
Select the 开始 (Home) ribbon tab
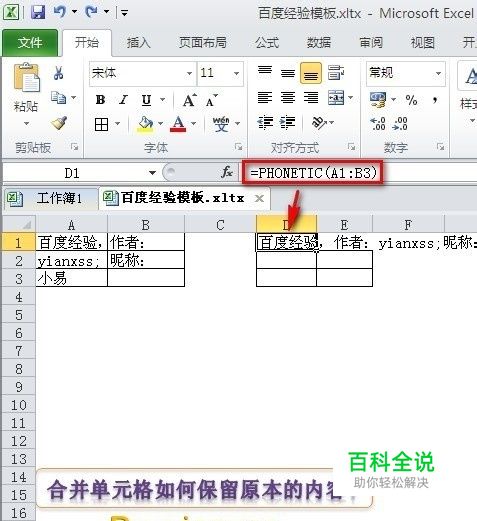pos(87,43)
